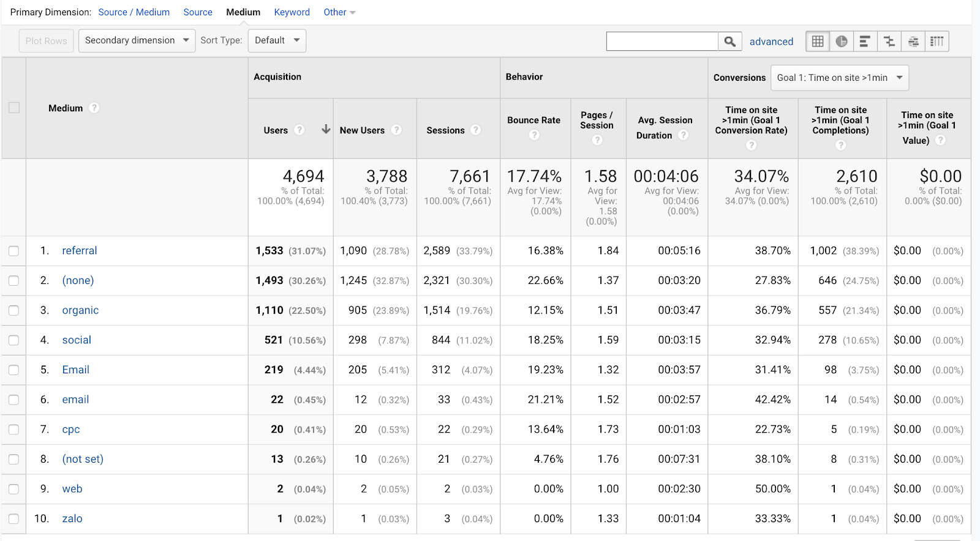
Task: Check the (none) row checkbox
Action: pyautogui.click(x=14, y=281)
